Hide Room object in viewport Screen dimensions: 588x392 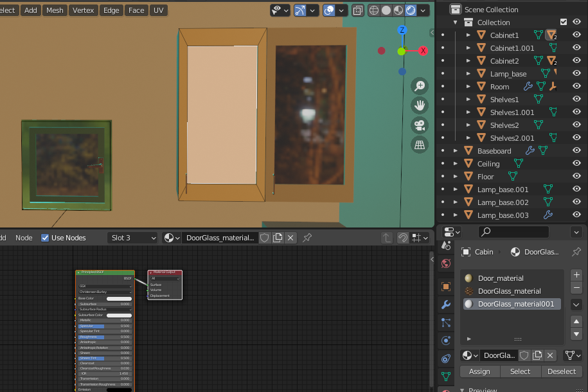(x=576, y=86)
